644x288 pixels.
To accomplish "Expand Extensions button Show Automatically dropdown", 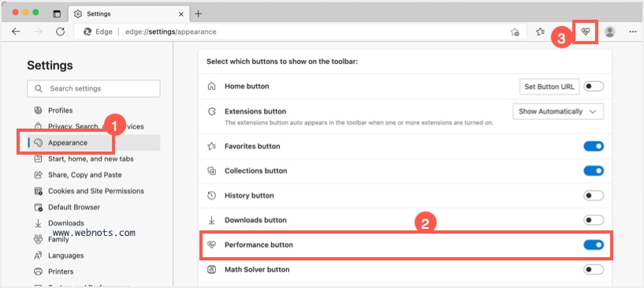I will point(558,111).
